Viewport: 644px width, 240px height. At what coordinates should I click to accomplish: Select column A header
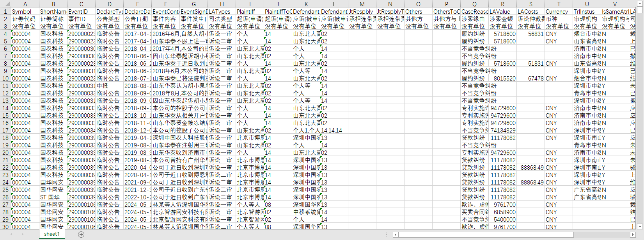point(25,4)
